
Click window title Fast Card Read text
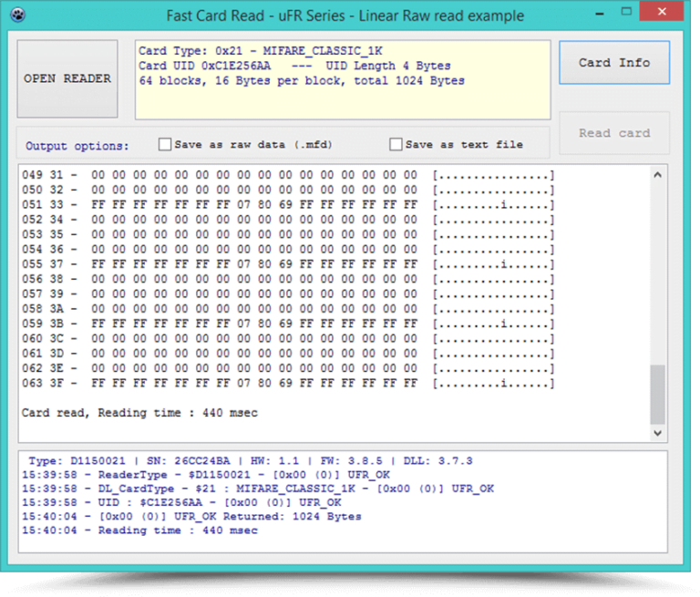tap(345, 15)
